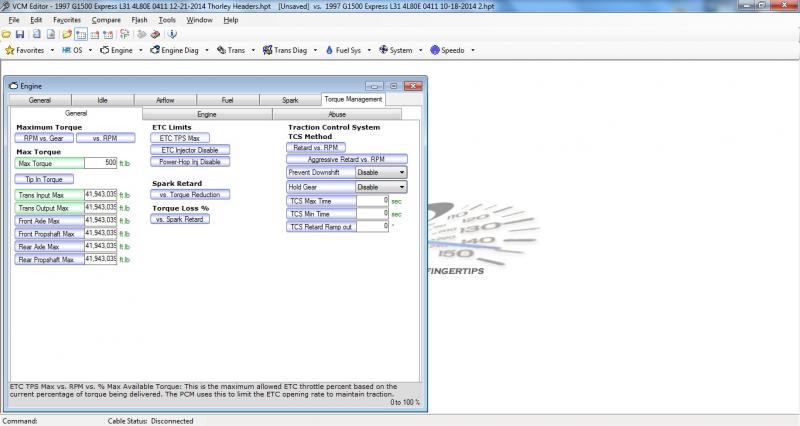Click the open compare file folder icon
800x426 pixels.
[x=67, y=34]
